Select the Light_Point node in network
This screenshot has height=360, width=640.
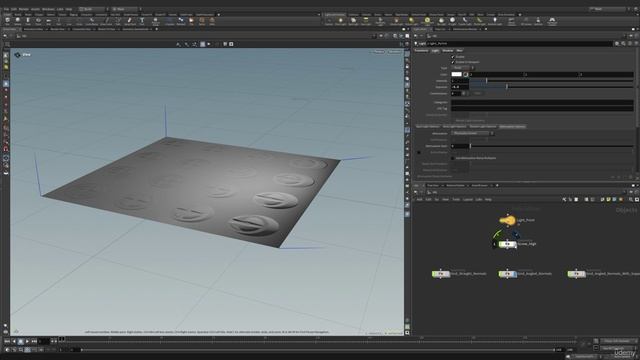coord(507,220)
